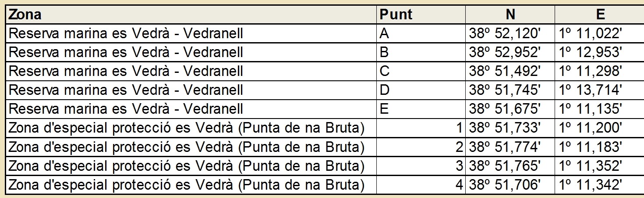The width and height of the screenshot is (644, 198).
Task: Select the E coordinate 1º 11,022'
Action: pos(591,33)
